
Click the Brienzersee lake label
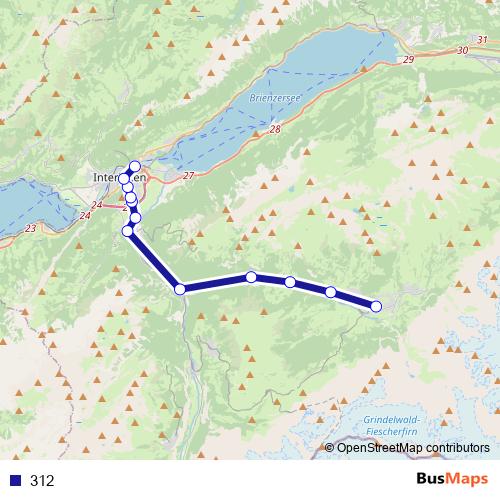pyautogui.click(x=275, y=98)
